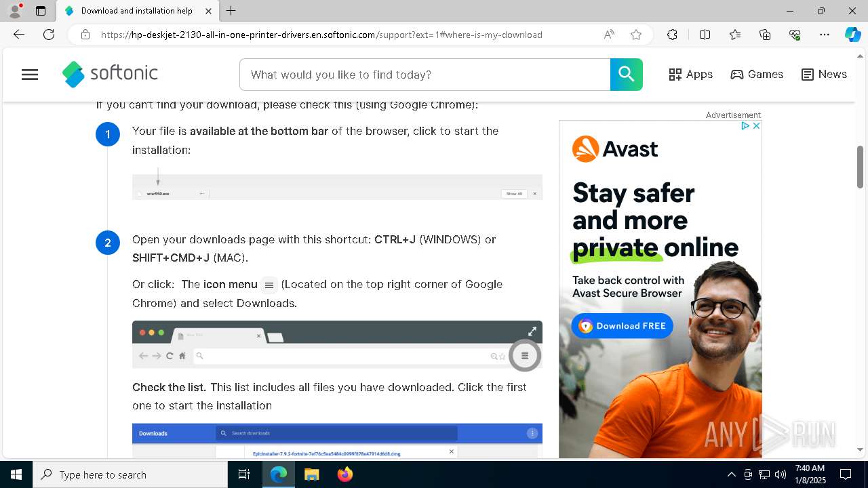868x488 pixels.
Task: Open the Apps section
Action: (690, 75)
